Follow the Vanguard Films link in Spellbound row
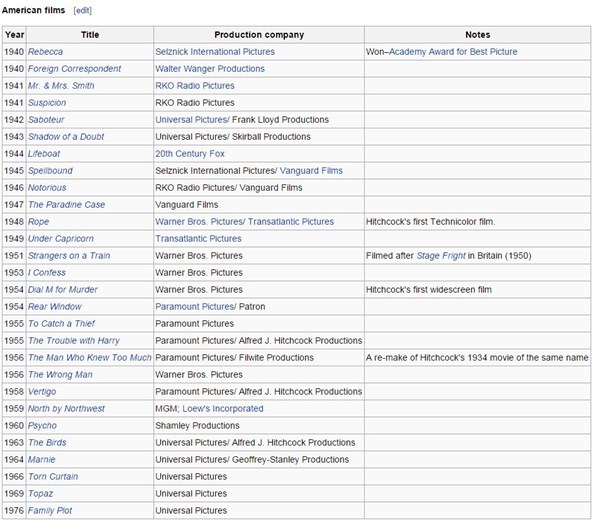This screenshot has width=600, height=523. pyautogui.click(x=311, y=171)
